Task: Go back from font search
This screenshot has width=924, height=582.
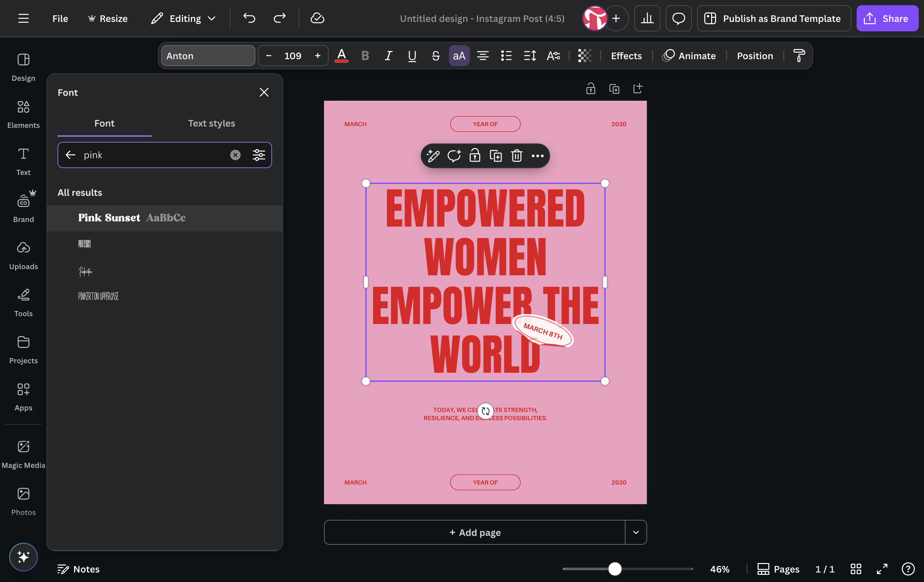Action: coord(71,155)
